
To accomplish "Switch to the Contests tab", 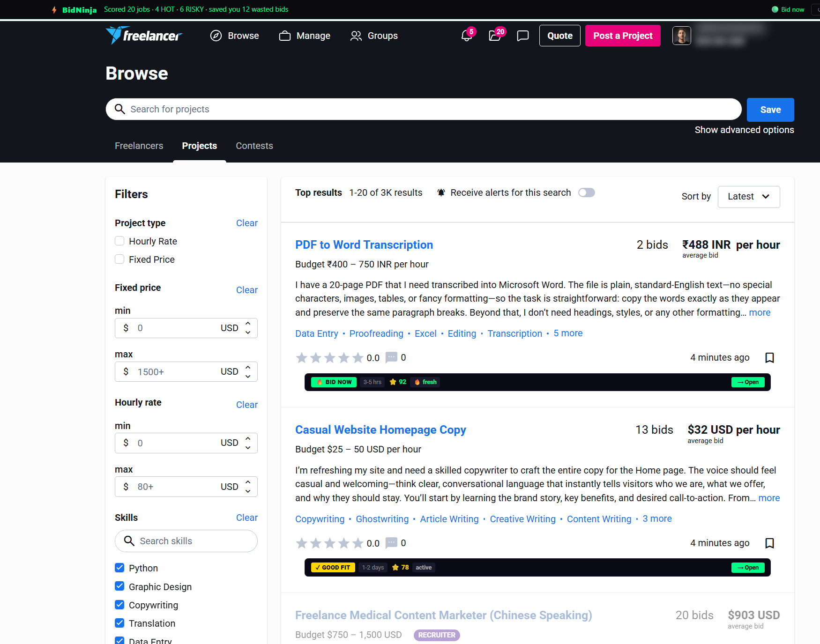I will point(254,146).
